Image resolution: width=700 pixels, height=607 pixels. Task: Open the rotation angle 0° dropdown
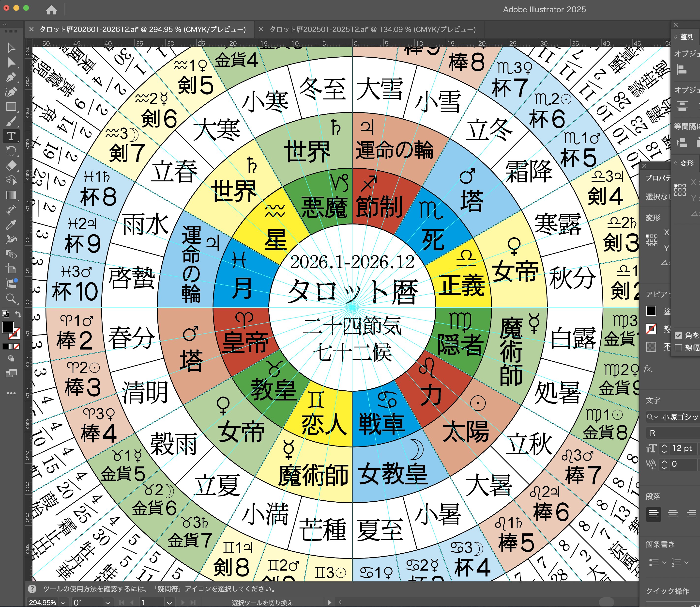[108, 603]
